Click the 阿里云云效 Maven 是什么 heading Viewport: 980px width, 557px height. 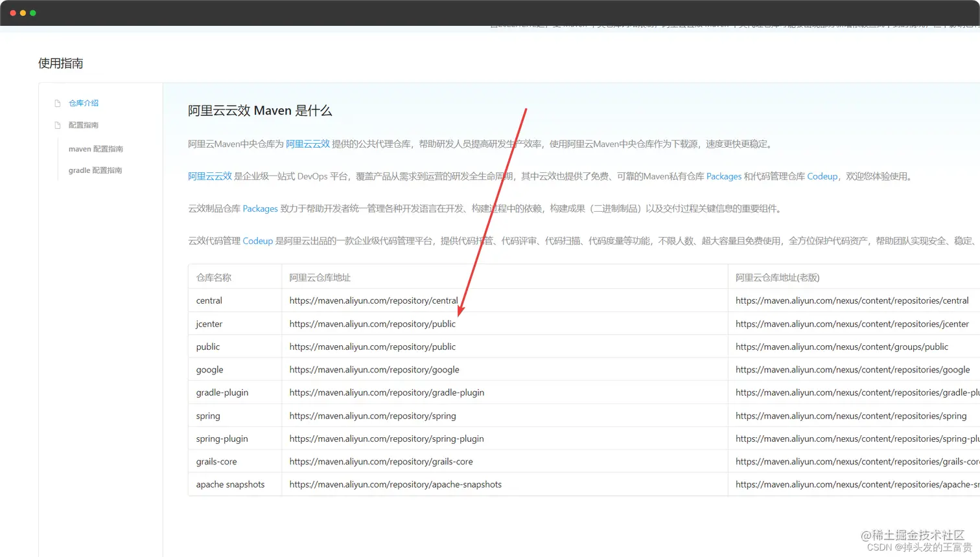260,111
